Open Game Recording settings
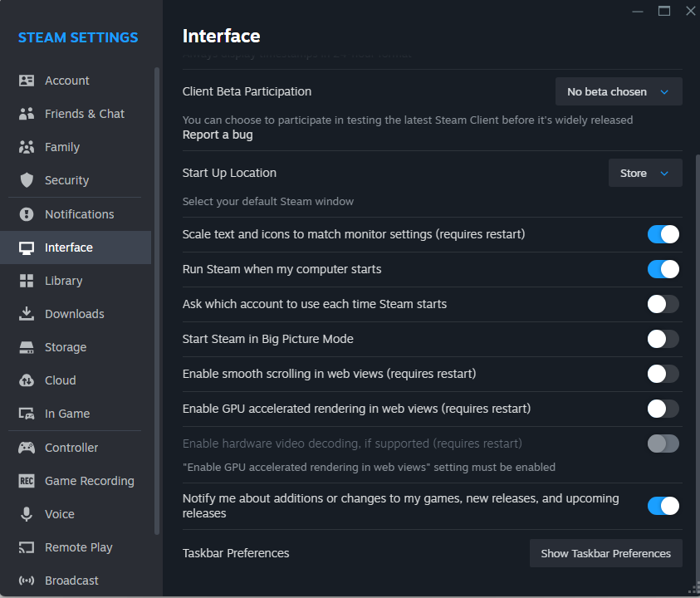 [76, 481]
